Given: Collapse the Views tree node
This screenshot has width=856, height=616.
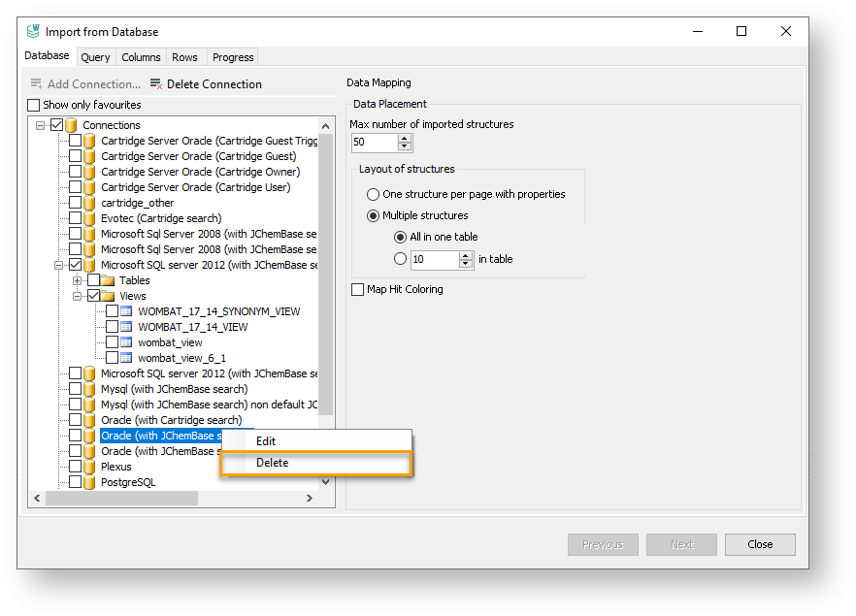Looking at the screenshot, I should click(x=78, y=296).
